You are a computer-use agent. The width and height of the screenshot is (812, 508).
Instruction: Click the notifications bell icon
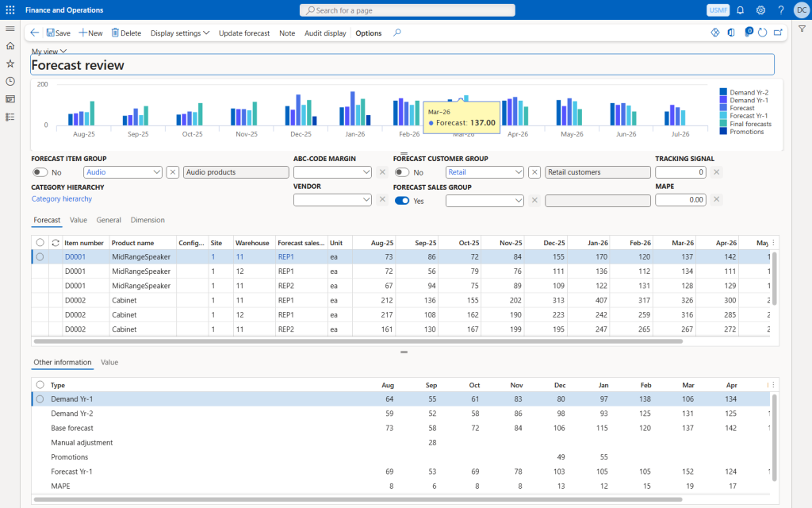tap(740, 10)
